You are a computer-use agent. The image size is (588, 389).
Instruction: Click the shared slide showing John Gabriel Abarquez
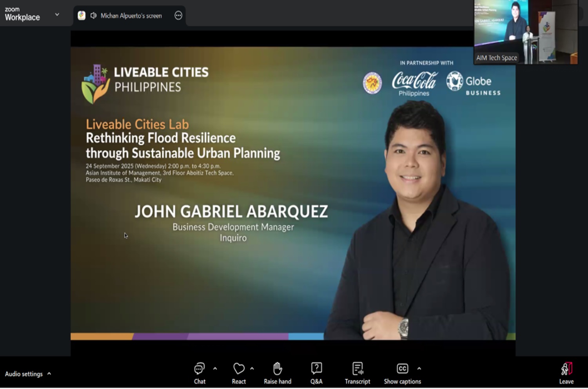coord(293,193)
